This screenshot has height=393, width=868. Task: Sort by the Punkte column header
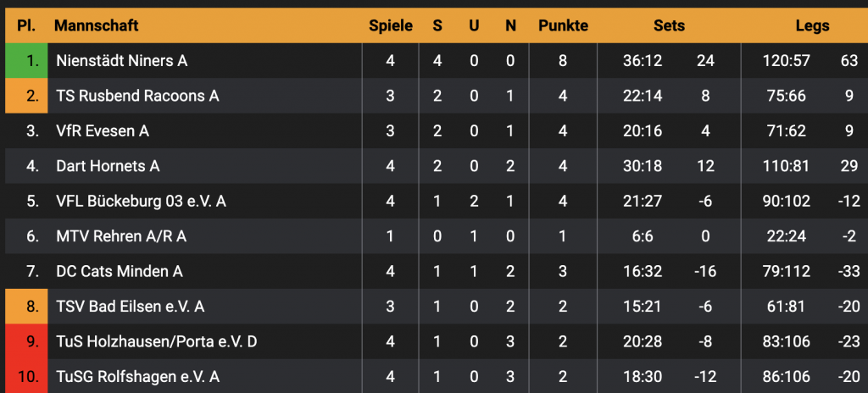(563, 25)
